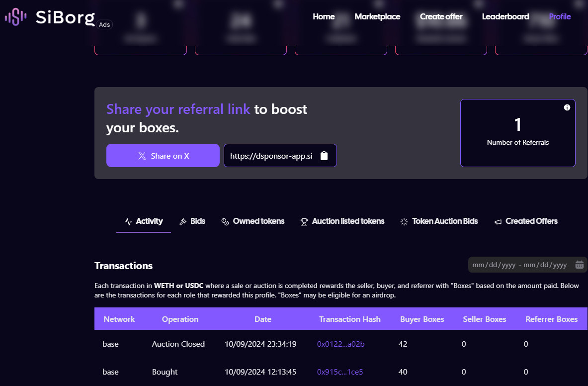Click the date range input field
Image resolution: width=588 pixels, height=386 pixels.
(519, 265)
